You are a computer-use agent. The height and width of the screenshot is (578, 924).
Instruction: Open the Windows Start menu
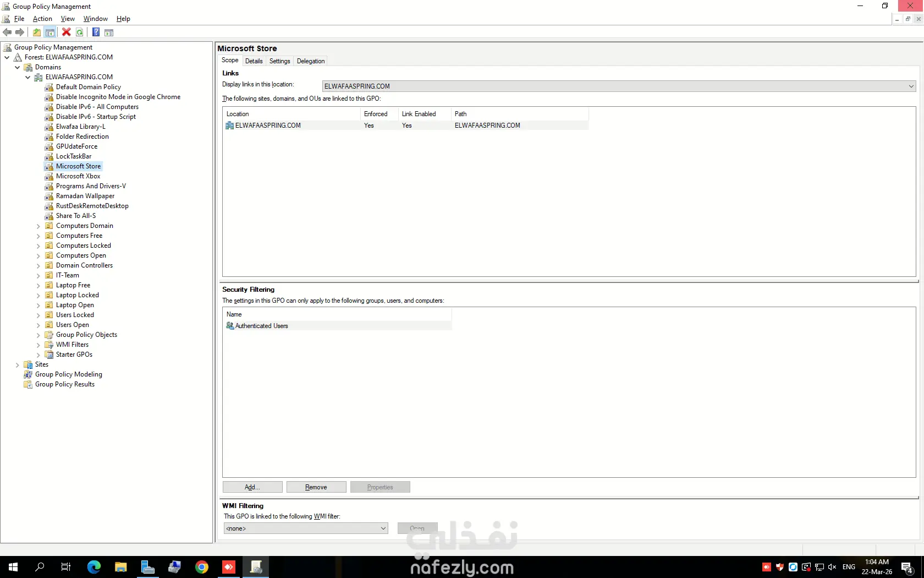13,567
